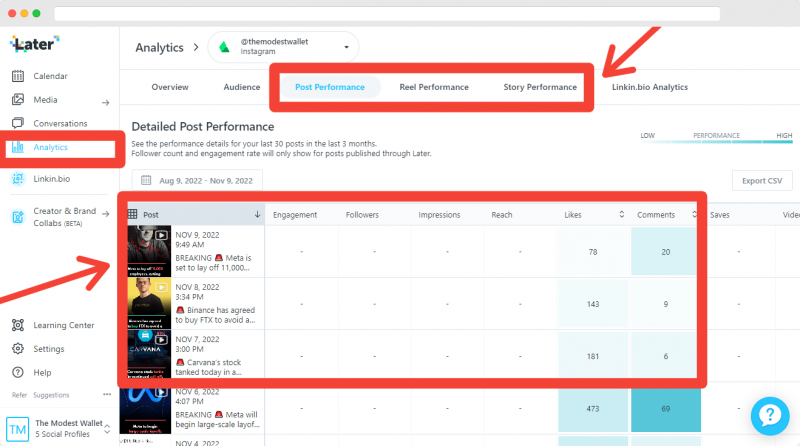Sort by the Likes column arrows
This screenshot has height=446, width=800.
[621, 214]
